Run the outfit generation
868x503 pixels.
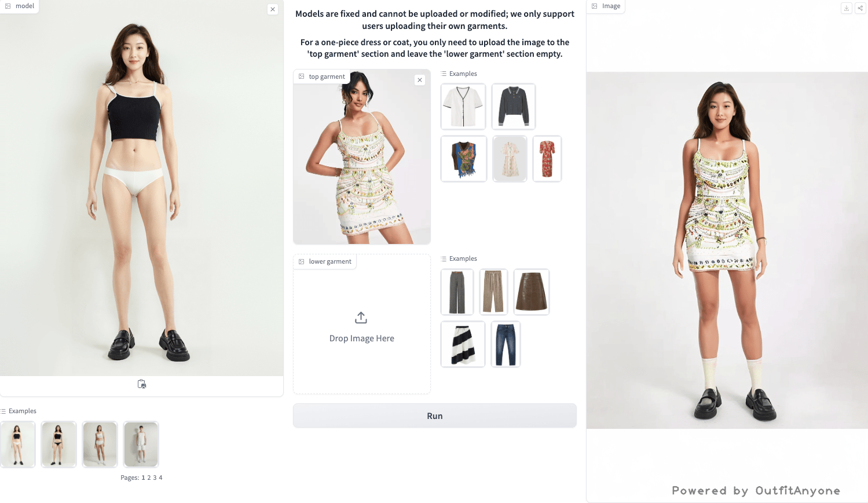click(x=435, y=416)
